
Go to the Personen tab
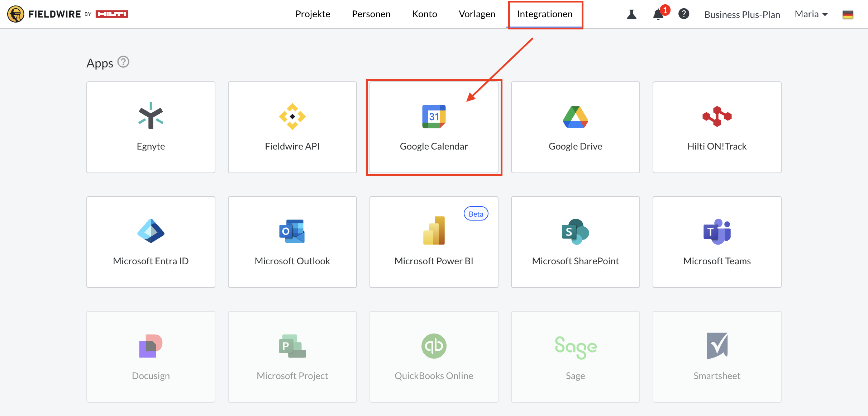point(371,14)
